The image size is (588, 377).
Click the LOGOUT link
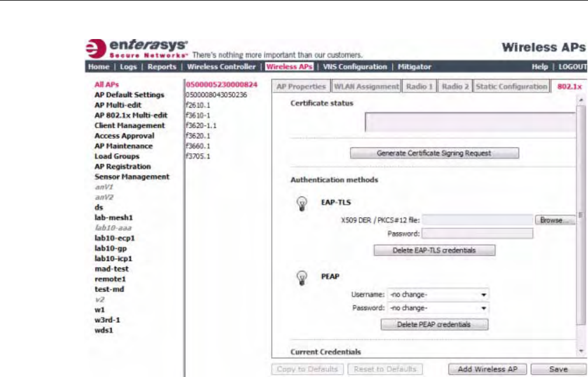click(573, 66)
